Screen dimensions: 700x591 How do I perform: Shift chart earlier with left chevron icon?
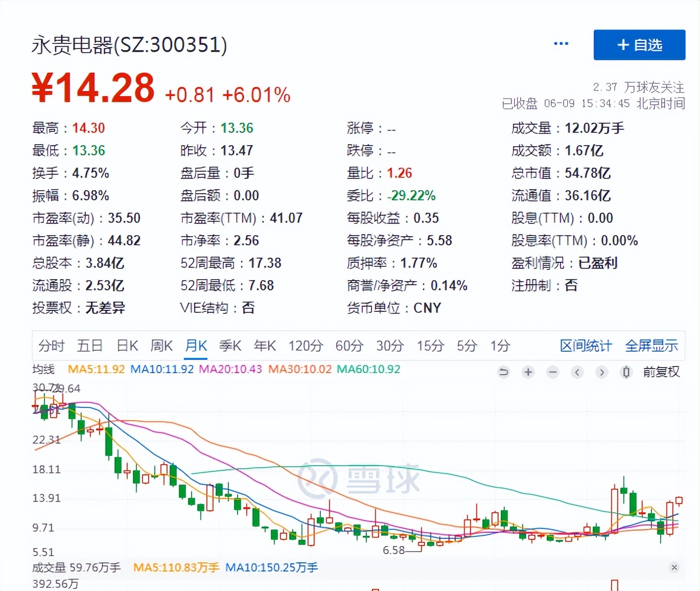click(577, 372)
